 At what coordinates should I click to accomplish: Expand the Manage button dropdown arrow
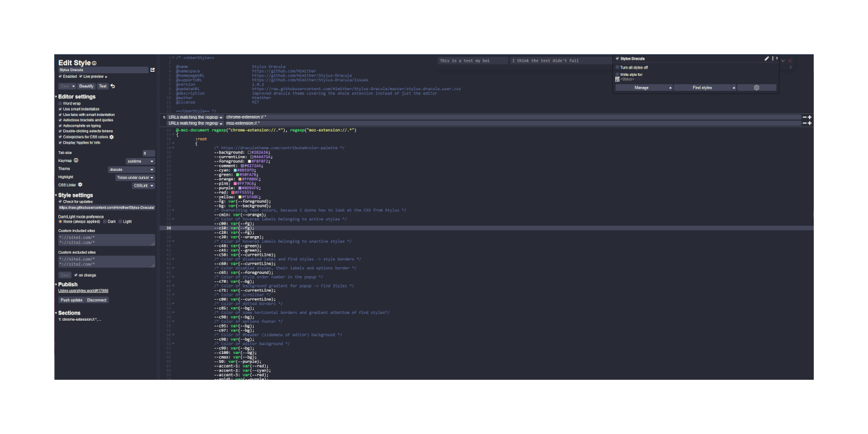click(671, 87)
